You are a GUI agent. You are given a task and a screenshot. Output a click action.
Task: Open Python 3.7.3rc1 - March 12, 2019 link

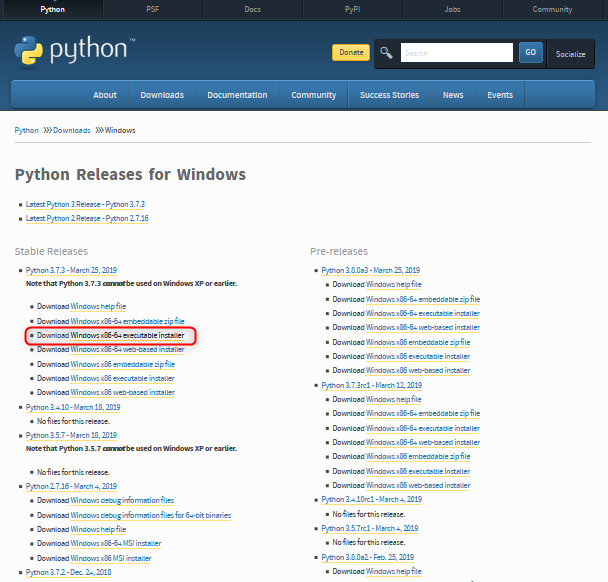(371, 385)
